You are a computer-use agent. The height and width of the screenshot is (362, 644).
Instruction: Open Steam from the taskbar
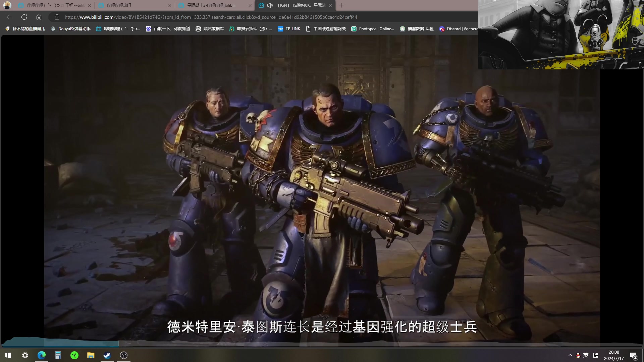(107, 355)
